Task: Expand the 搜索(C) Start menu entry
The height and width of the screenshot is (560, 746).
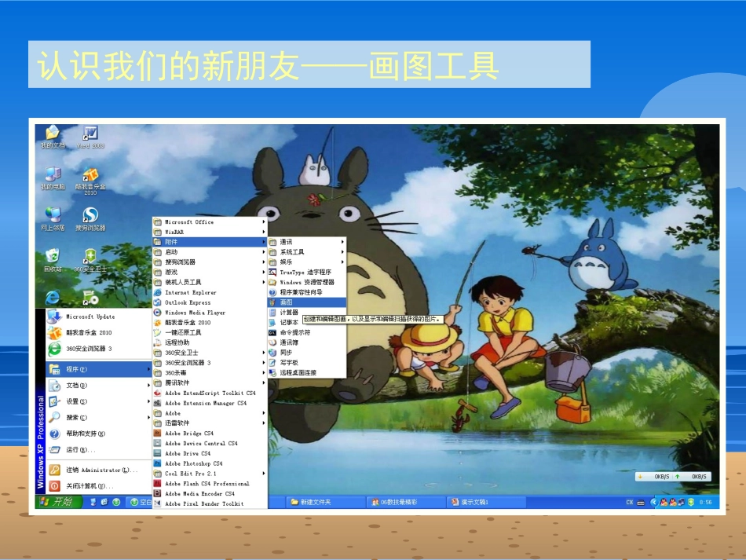Action: [98, 418]
